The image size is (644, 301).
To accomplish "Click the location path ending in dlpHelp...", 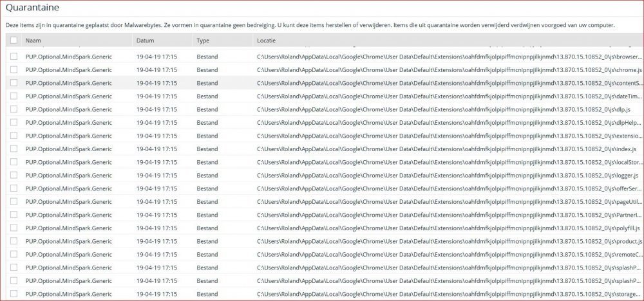I will tap(450, 123).
